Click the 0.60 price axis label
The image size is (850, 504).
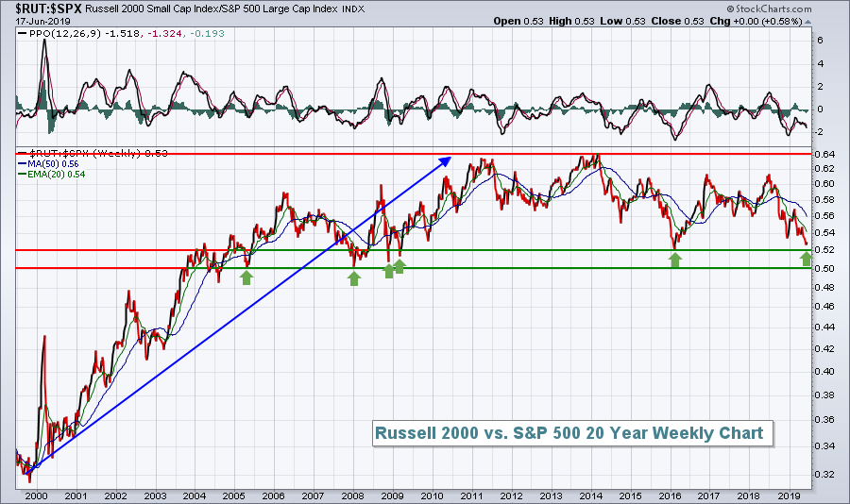point(825,184)
